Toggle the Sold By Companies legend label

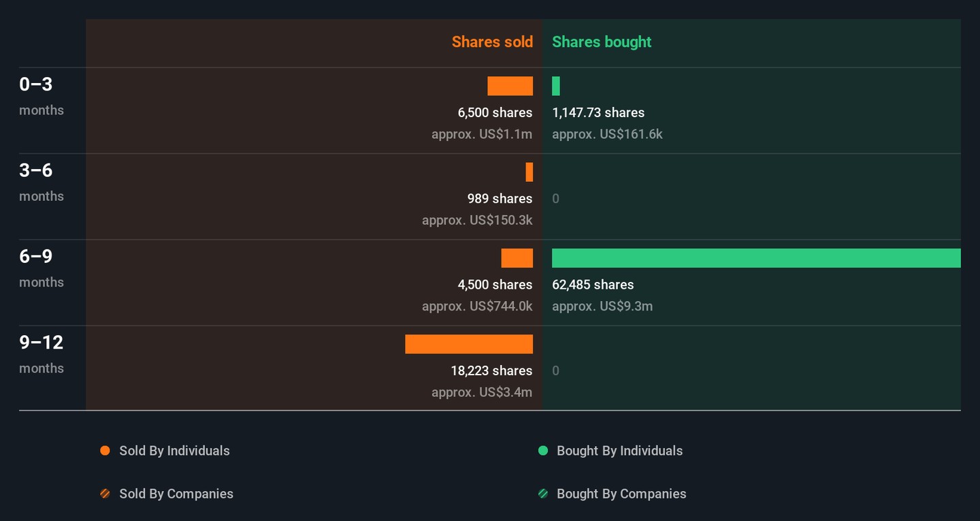[x=176, y=494]
